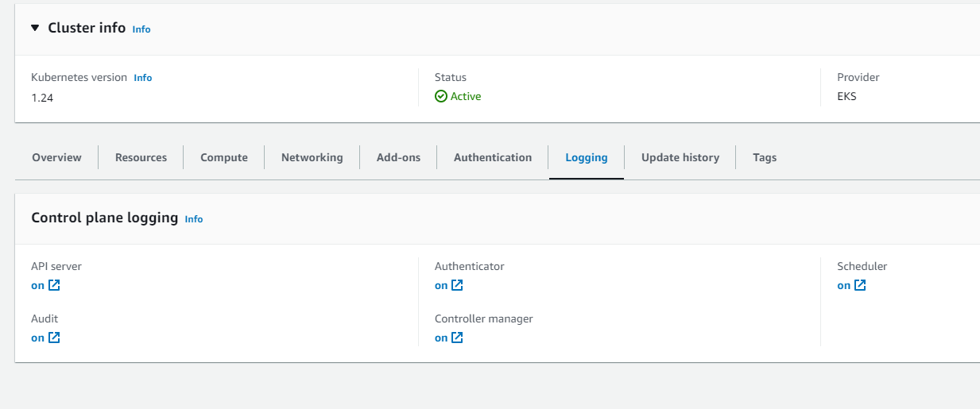This screenshot has height=409, width=980.
Task: Click Info link beside Cluster info heading
Action: tap(141, 29)
